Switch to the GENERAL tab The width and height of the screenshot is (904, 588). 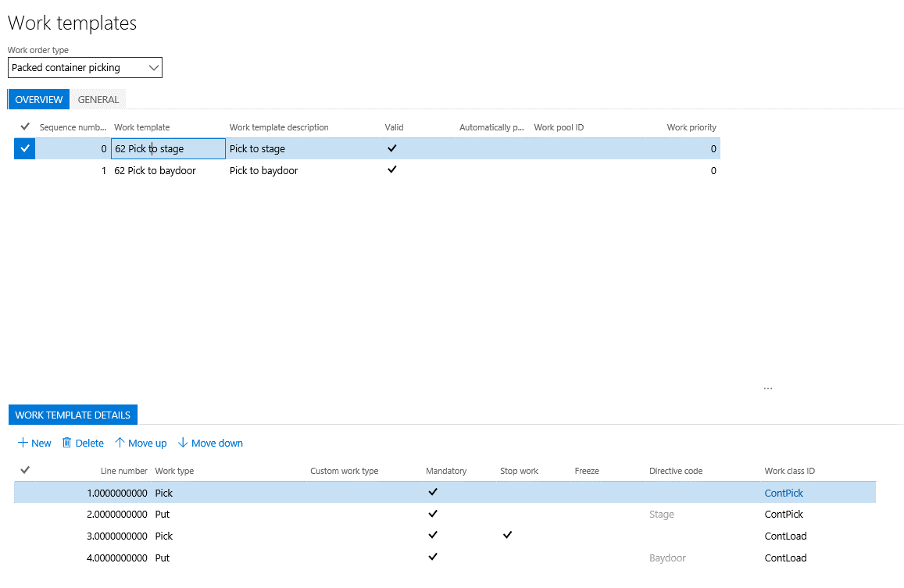[98, 99]
